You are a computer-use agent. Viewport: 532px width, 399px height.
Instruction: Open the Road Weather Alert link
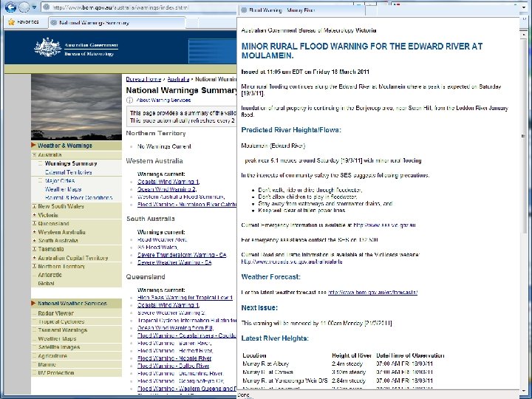click(x=162, y=239)
